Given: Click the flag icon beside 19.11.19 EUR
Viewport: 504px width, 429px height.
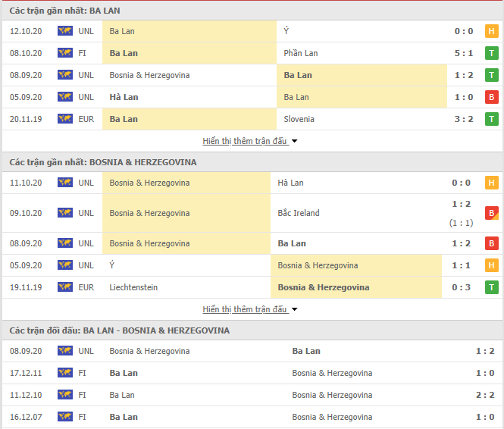Looking at the screenshot, I should tap(65, 287).
